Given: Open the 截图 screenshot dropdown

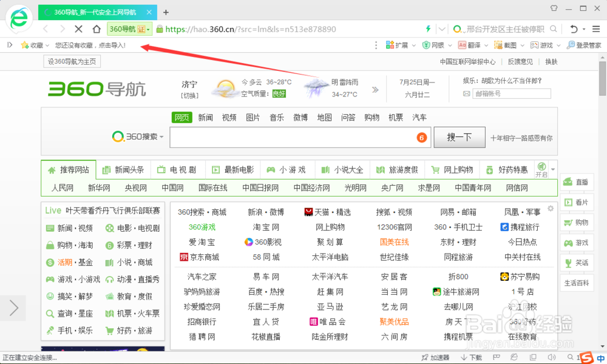Looking at the screenshot, I should (x=509, y=45).
